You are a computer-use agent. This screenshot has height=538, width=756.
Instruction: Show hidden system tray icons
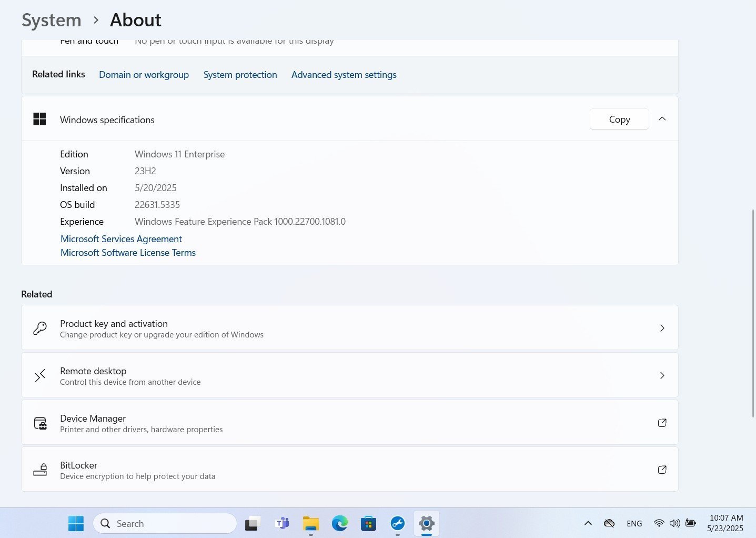point(588,523)
